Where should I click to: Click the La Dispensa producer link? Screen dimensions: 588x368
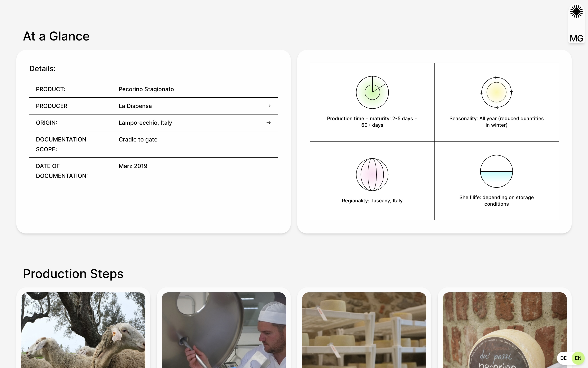click(x=135, y=106)
